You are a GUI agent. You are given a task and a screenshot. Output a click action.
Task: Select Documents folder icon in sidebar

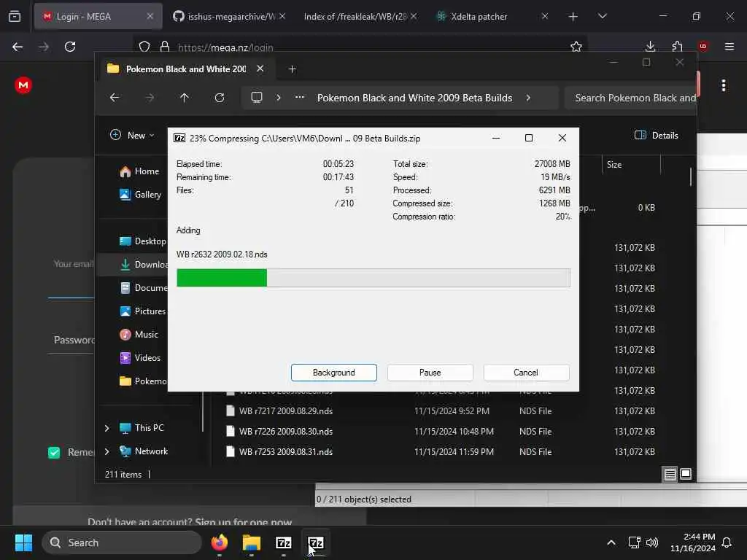[x=125, y=287]
